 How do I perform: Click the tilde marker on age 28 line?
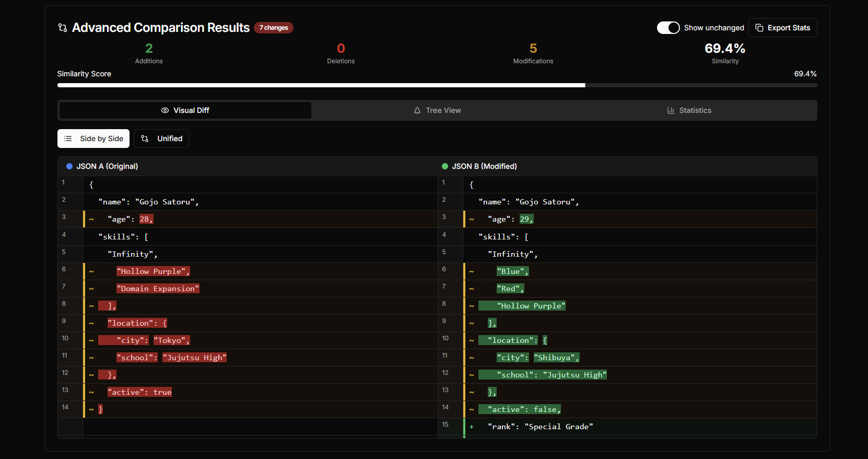click(91, 220)
